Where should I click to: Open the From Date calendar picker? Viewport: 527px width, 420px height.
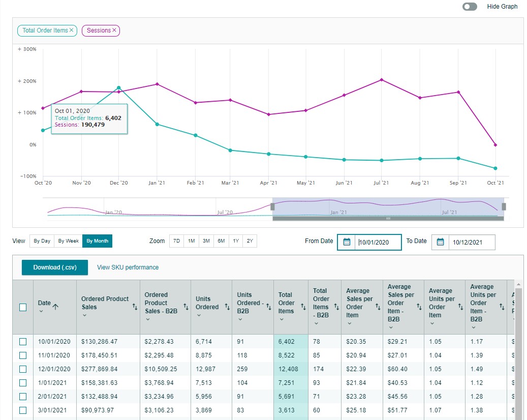point(347,242)
